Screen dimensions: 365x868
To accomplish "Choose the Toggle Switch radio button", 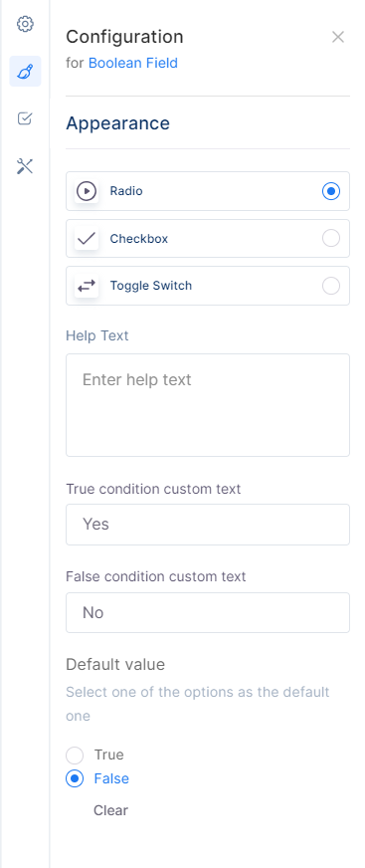I will (331, 286).
